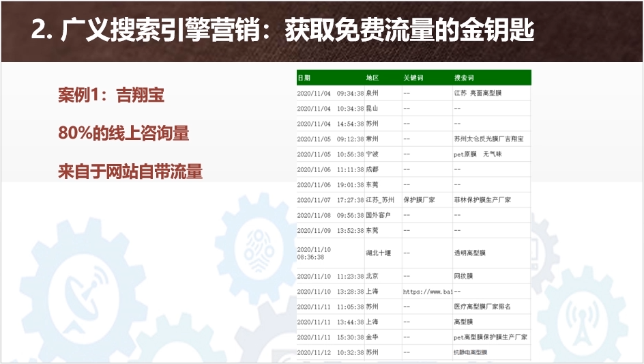Click the 日期 column header

pos(304,78)
